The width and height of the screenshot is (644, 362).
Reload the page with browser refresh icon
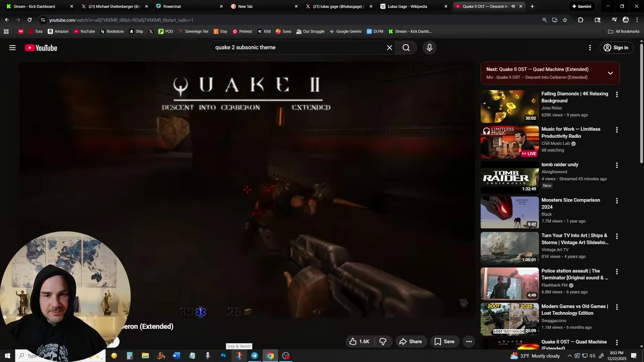29,20
